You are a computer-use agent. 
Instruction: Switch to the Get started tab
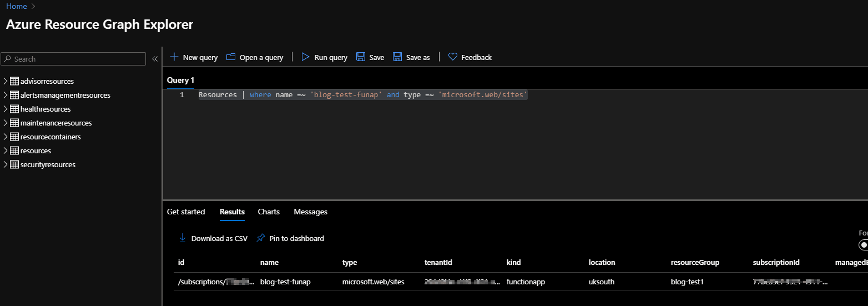[x=186, y=212]
